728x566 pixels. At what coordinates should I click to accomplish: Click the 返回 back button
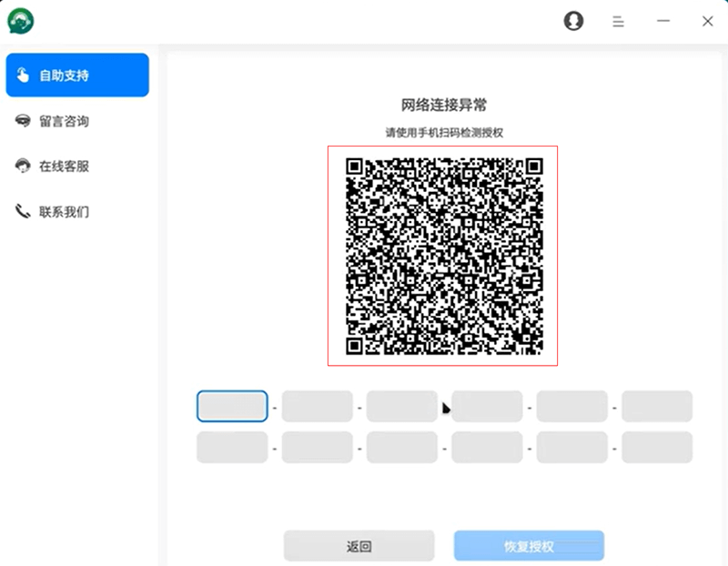(x=359, y=546)
